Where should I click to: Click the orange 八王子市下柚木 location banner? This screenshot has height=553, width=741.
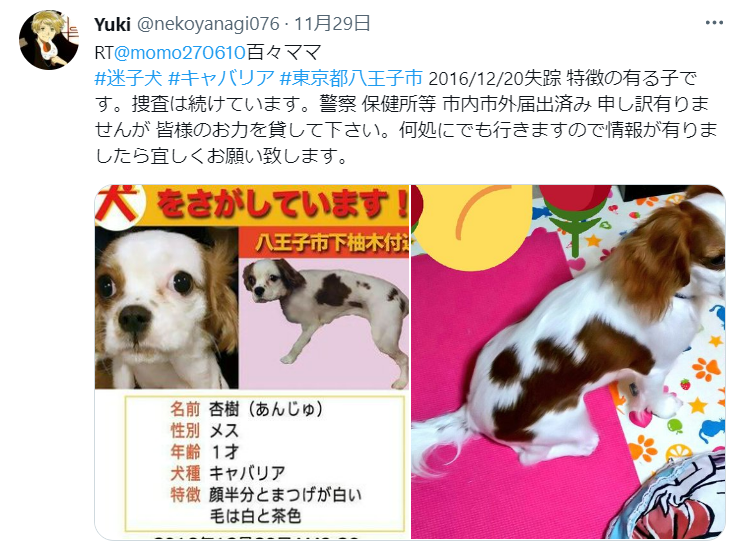coord(331,242)
